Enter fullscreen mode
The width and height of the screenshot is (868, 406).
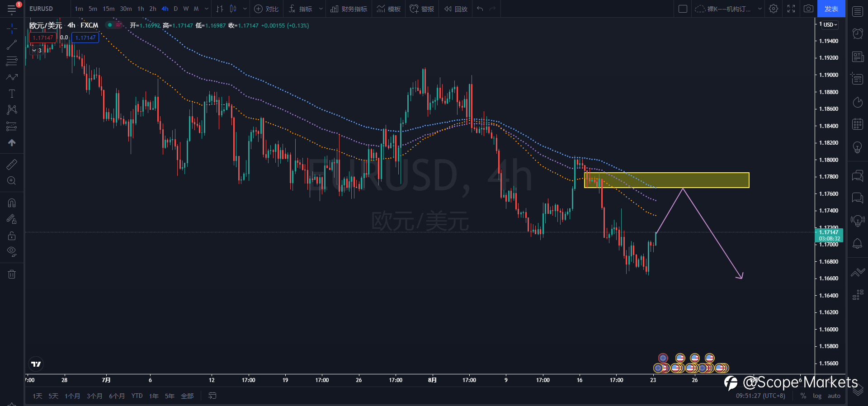point(791,9)
